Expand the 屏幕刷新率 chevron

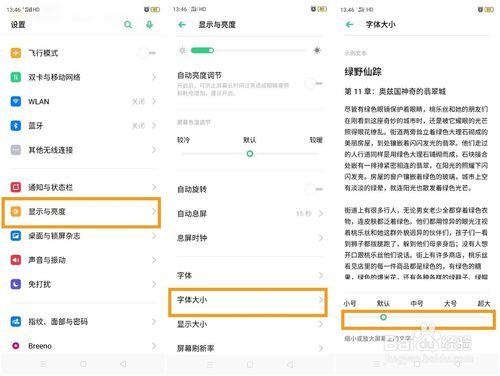point(321,348)
